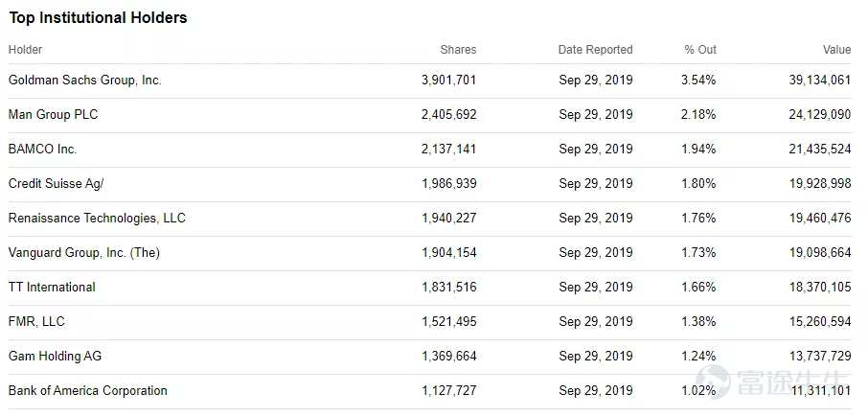Click Goldman Sachs share count 3,901,701
The image size is (868, 417).
pyautogui.click(x=448, y=81)
